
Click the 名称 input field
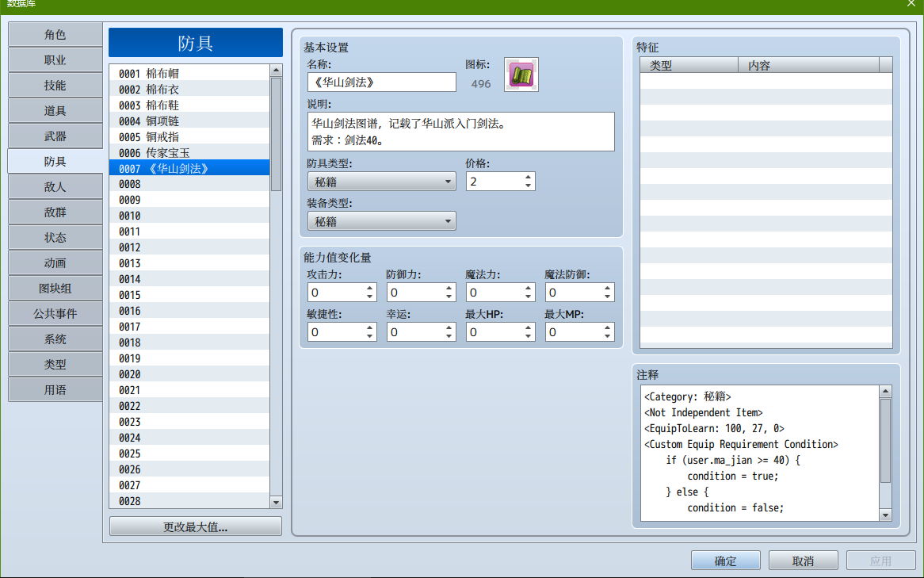coord(382,82)
